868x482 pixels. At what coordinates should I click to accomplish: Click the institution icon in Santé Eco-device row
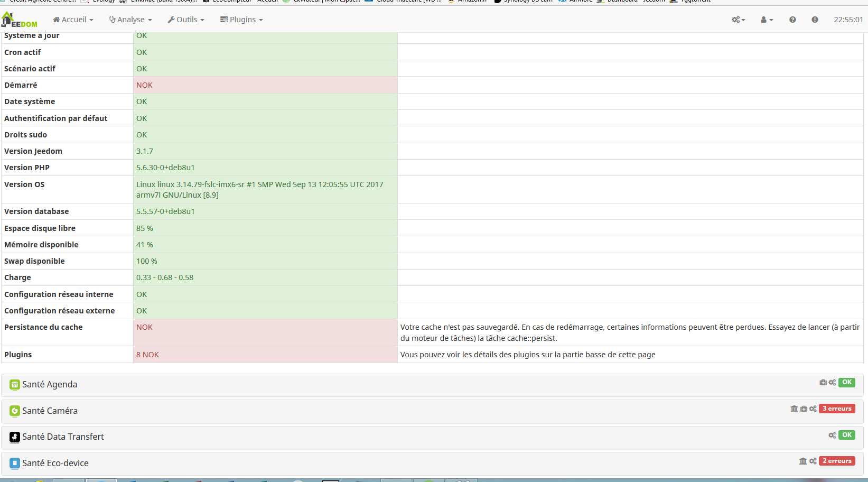pyautogui.click(x=803, y=461)
